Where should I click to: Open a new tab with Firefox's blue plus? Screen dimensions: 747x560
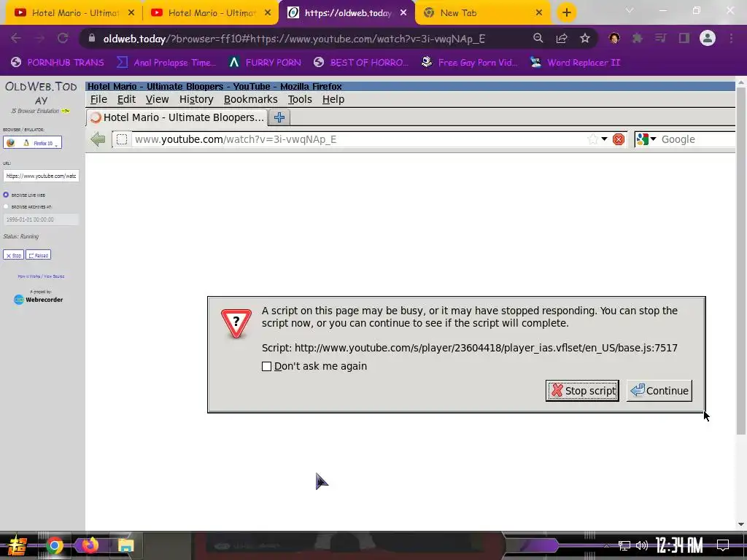pyautogui.click(x=279, y=117)
